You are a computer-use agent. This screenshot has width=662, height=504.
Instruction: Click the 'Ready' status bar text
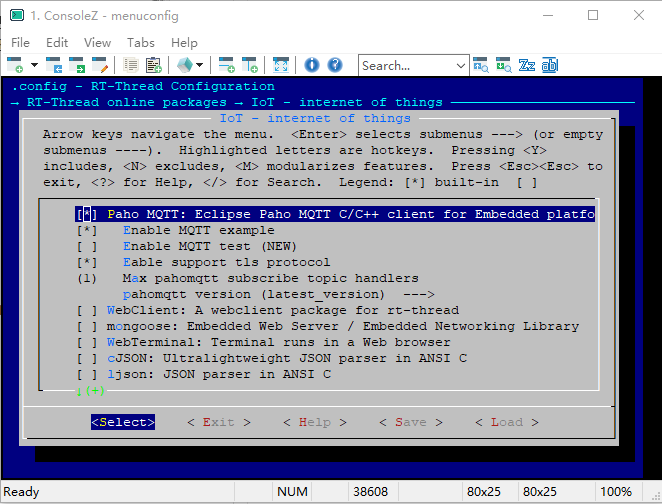pyautogui.click(x=21, y=492)
